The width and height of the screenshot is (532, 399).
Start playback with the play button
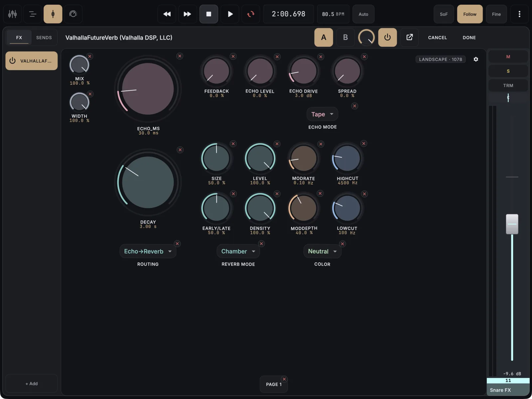[230, 14]
